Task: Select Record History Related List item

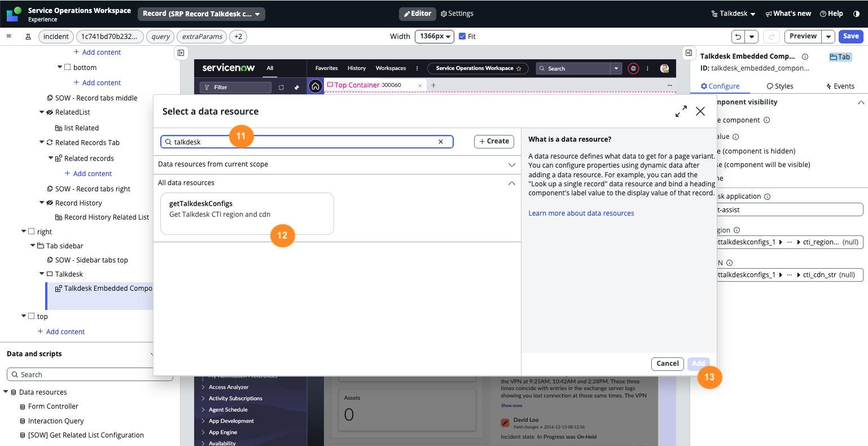Action: tap(102, 217)
